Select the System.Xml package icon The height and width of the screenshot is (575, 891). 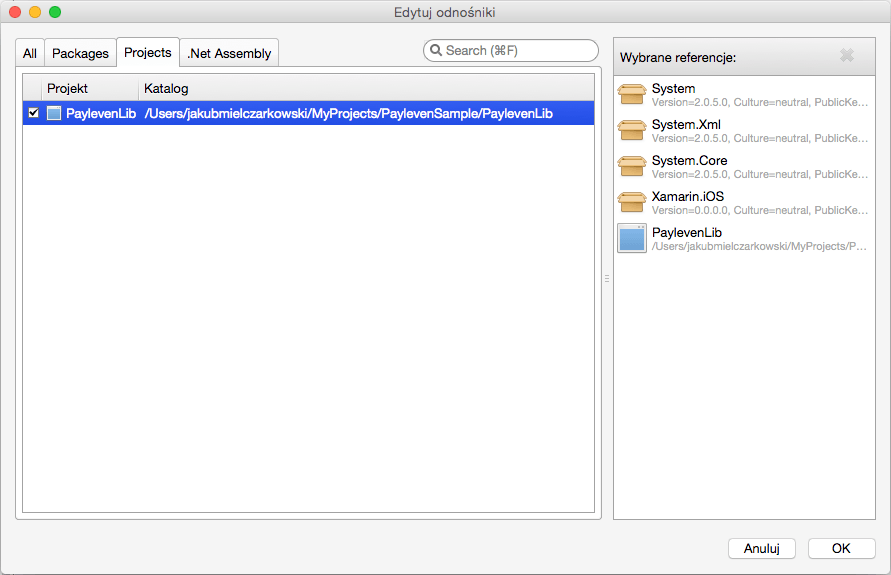coord(632,130)
